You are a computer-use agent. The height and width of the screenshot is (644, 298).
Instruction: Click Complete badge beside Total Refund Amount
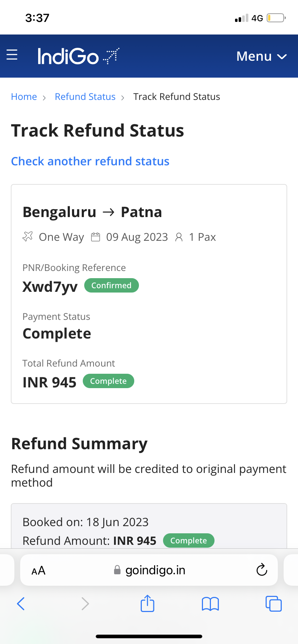[x=108, y=381]
